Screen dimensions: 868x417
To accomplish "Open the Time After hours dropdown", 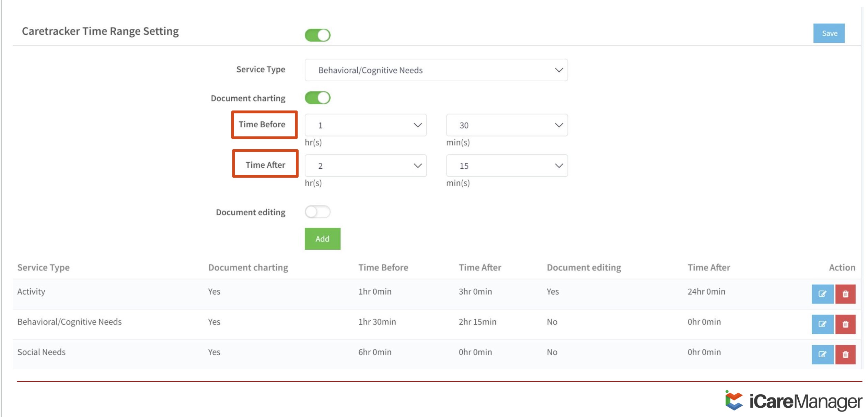I will tap(366, 166).
